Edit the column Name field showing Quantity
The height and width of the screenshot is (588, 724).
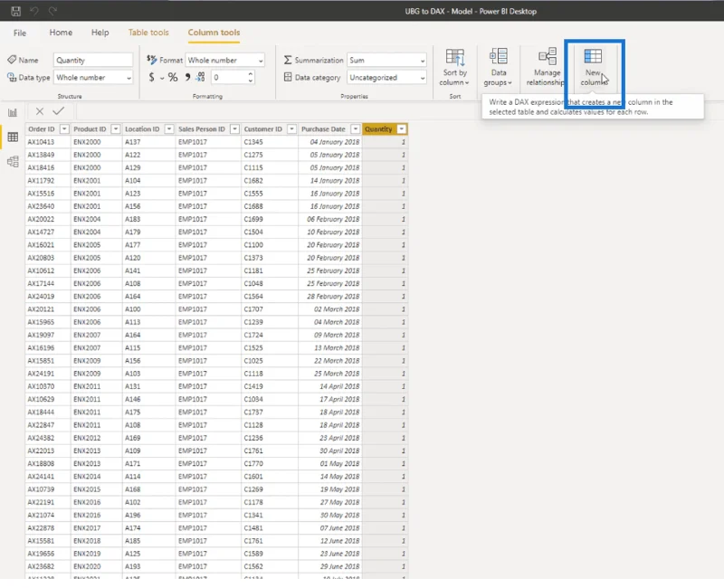pyautogui.click(x=93, y=60)
